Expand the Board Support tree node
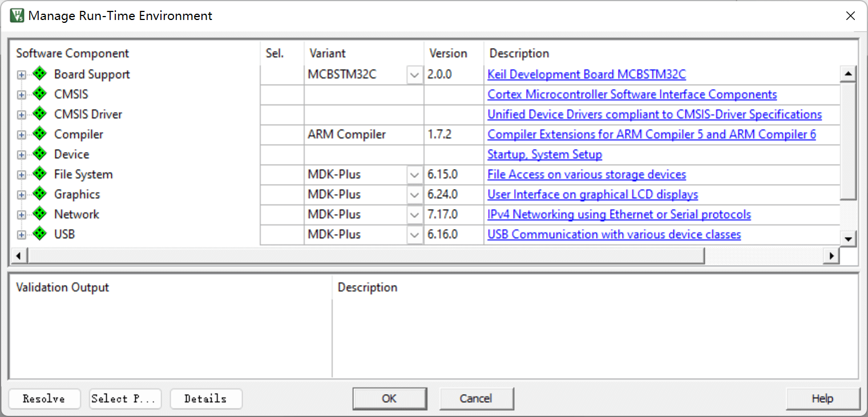 (21, 75)
